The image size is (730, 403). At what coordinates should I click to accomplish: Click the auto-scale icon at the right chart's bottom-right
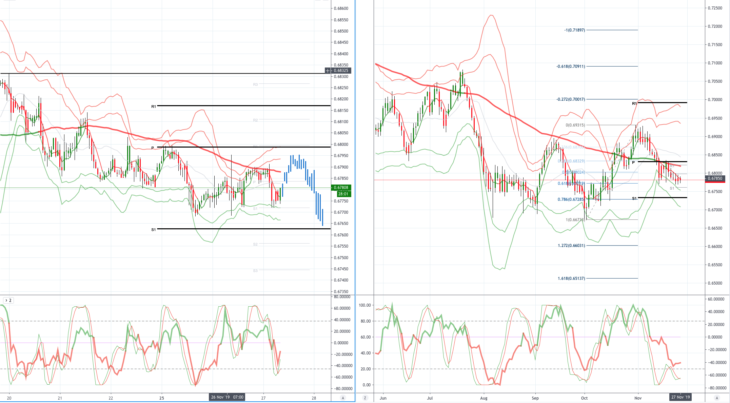pos(716,398)
